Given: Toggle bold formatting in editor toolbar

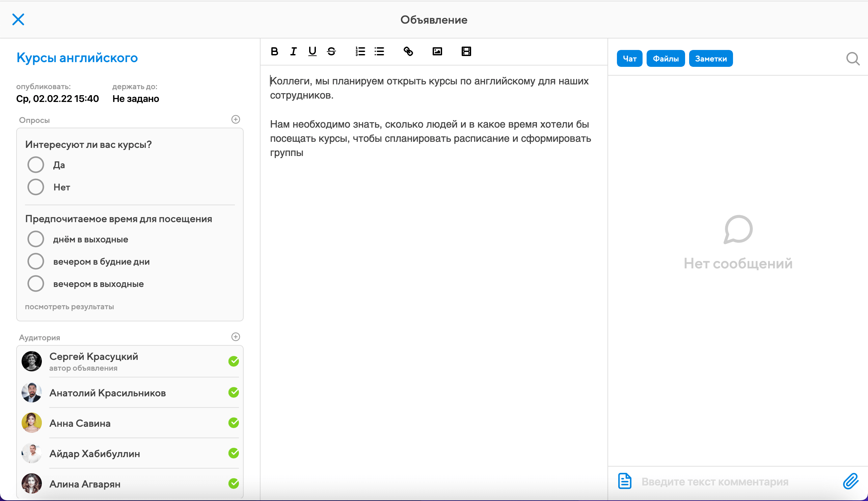Looking at the screenshot, I should (x=274, y=52).
